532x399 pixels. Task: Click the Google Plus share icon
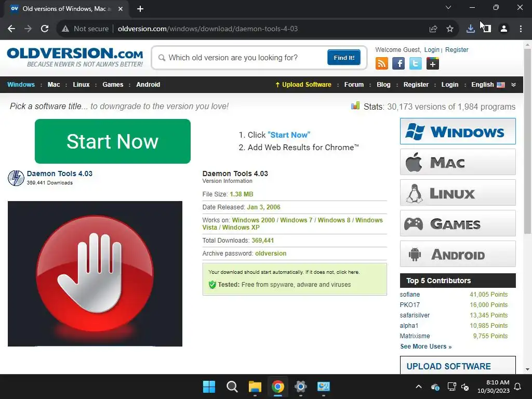[433, 63]
